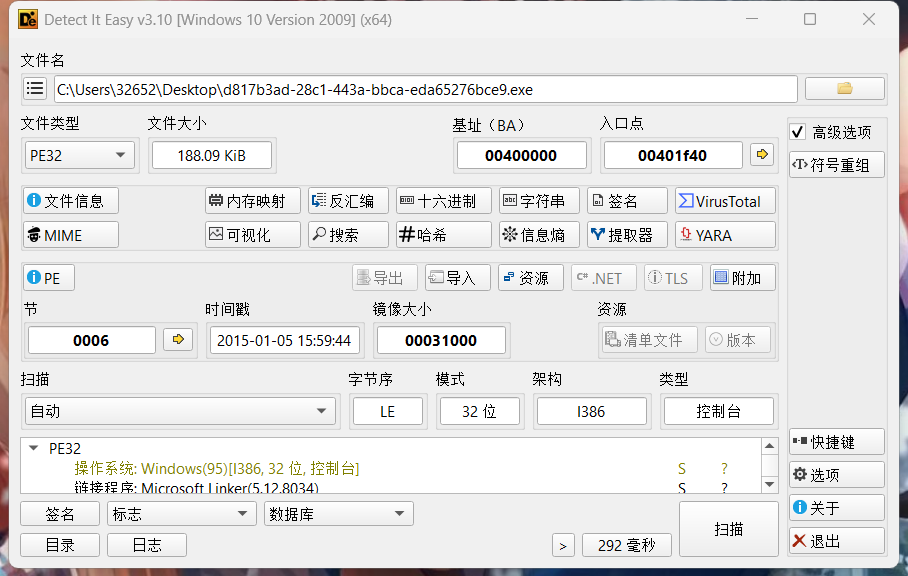Click the file path input field
The image size is (908, 576).
(425, 89)
